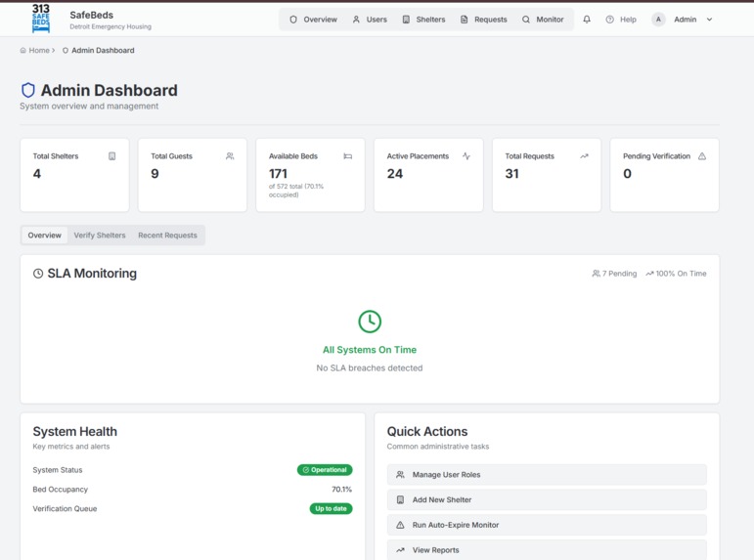This screenshot has width=754, height=560.
Task: Click the home icon in breadcrumb
Action: (23, 50)
